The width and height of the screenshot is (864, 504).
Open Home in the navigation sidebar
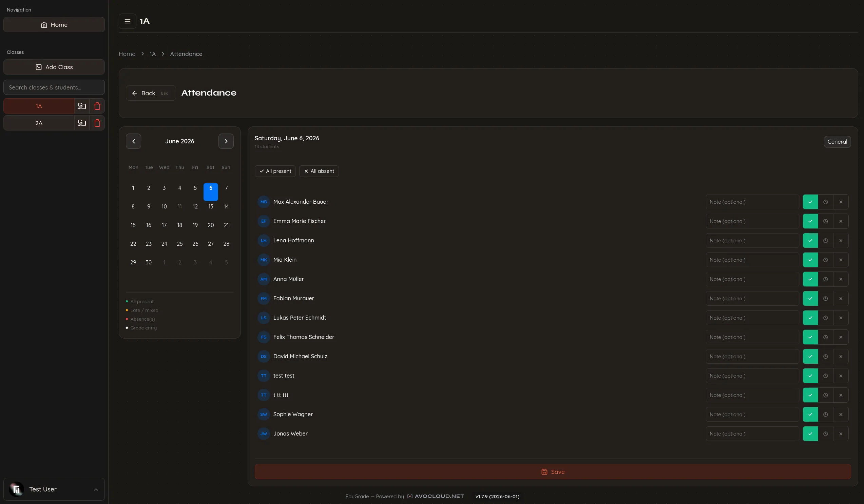[54, 25]
